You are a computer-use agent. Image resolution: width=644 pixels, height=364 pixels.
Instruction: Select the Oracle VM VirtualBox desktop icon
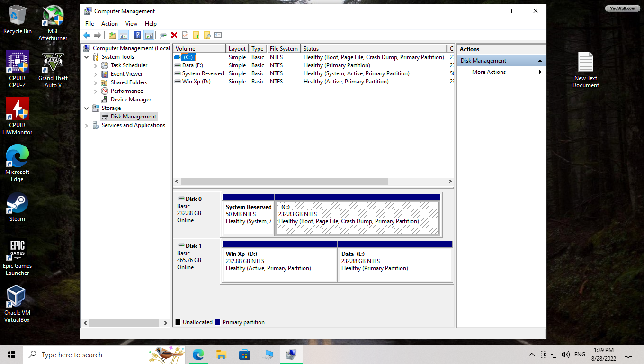pos(17,304)
